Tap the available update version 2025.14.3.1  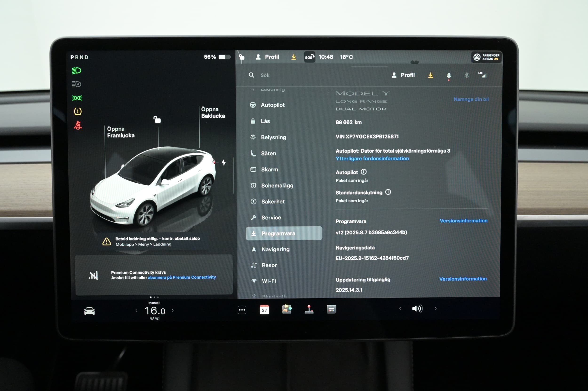pyautogui.click(x=349, y=290)
